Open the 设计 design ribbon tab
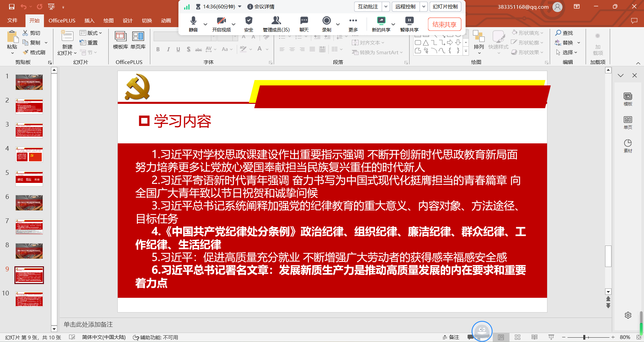Screen dimensions: 644x342 (x=127, y=20)
